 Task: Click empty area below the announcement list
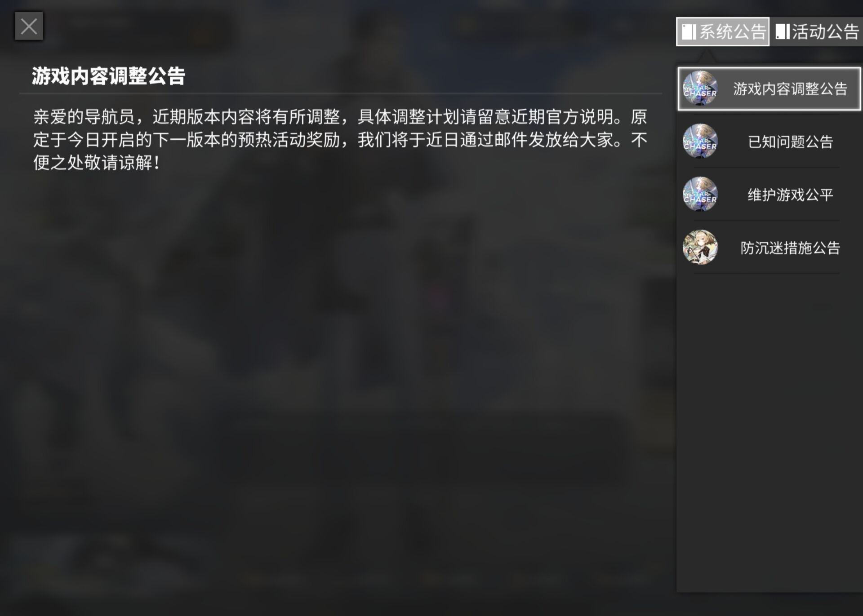[769, 431]
